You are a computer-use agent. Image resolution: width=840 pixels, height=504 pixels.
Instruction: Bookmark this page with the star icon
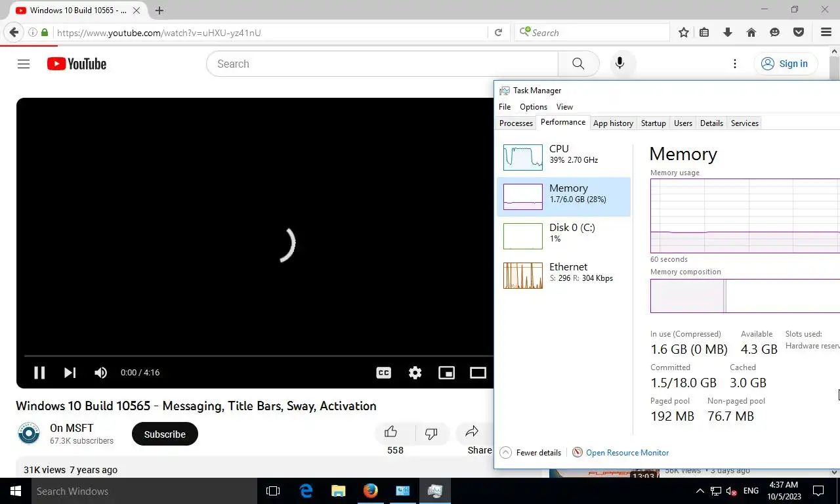coord(684,32)
